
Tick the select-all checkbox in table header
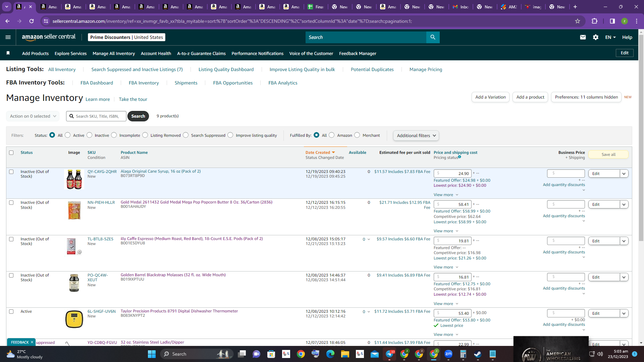click(11, 153)
